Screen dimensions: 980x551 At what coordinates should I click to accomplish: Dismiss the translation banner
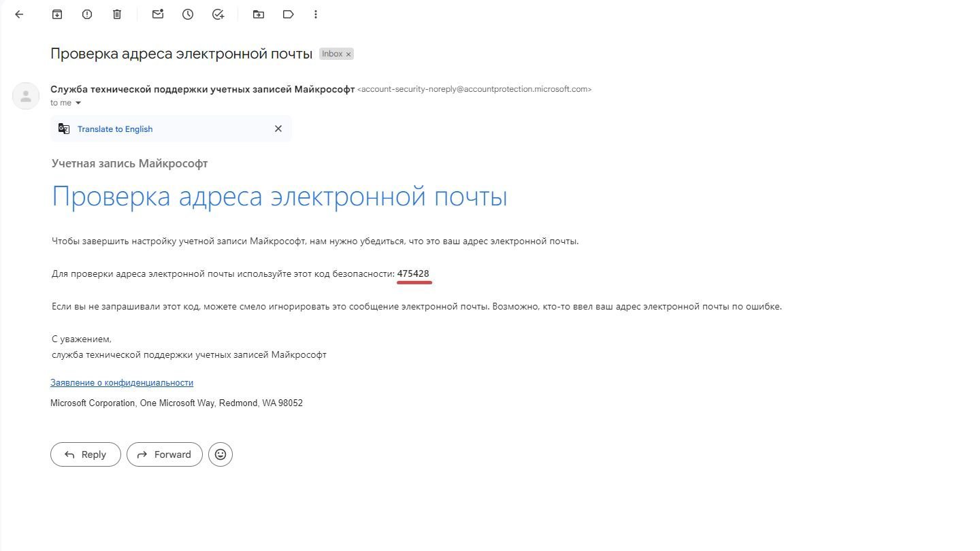[278, 129]
